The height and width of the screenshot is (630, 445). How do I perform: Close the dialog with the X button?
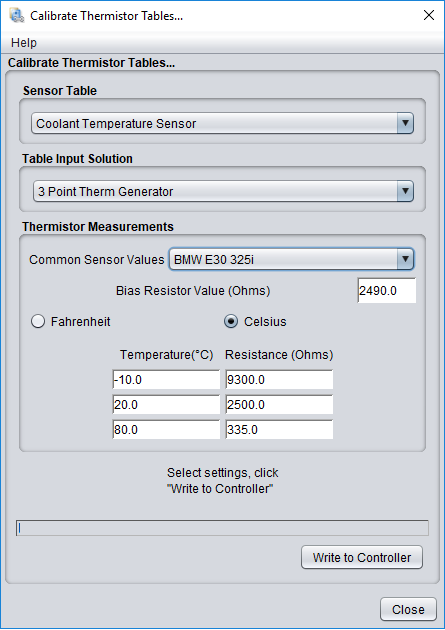[429, 15]
